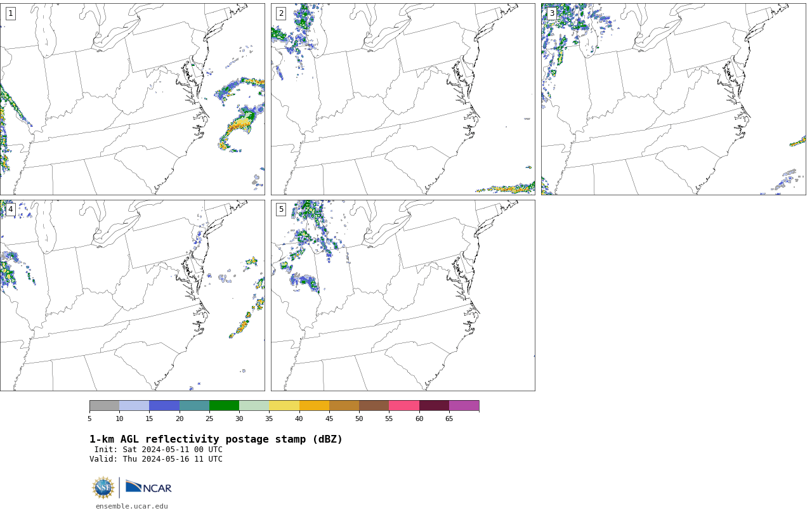Click the 'Valid: Thu 2024-05-16 11 UTC' text

156,459
